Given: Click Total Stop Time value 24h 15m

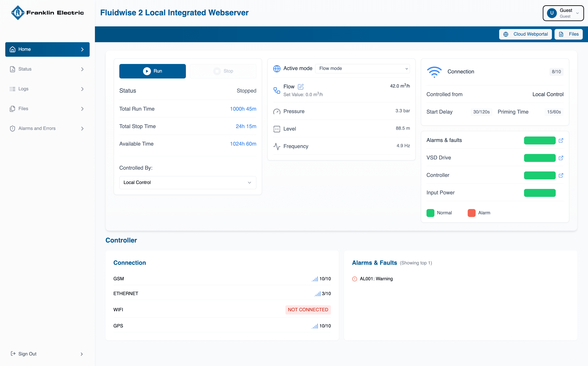Looking at the screenshot, I should [246, 126].
